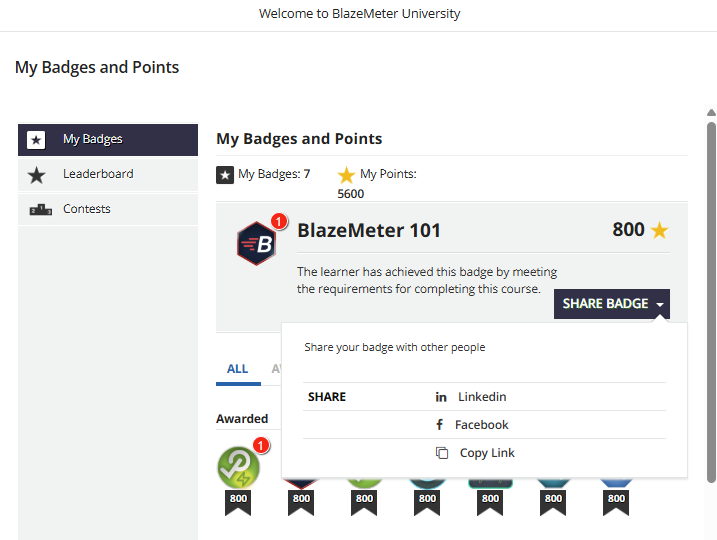Click the Leaderboard star icon
717x540 pixels.
[x=36, y=175]
